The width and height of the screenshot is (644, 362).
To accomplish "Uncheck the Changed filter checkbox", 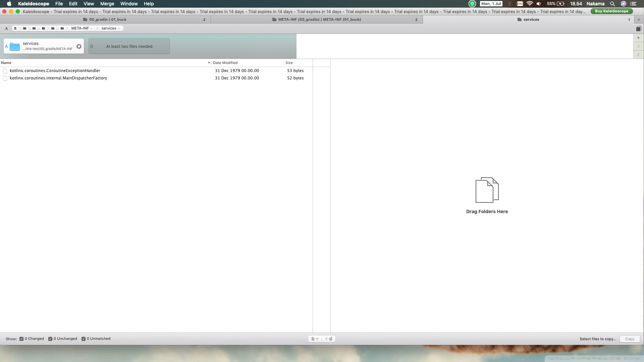I will [x=21, y=339].
